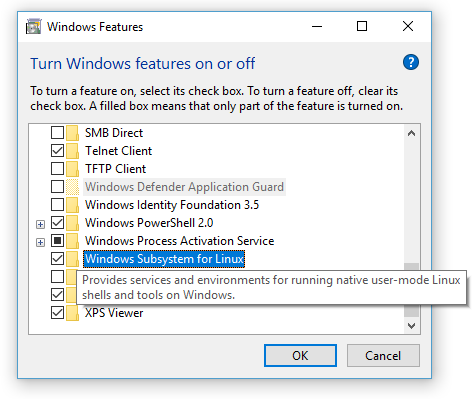This screenshot has width=476, height=399.
Task: Click the XPS Viewer folder icon
Action: (x=72, y=313)
